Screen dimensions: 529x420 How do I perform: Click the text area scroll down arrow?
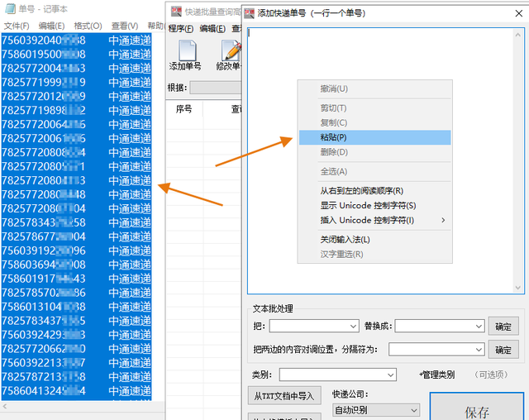click(x=518, y=288)
